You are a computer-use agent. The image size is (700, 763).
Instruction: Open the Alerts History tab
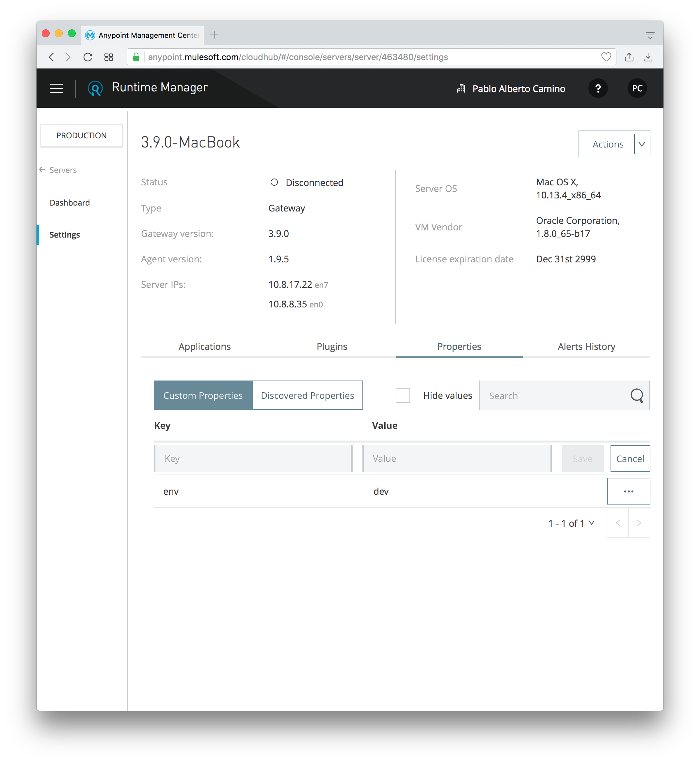click(586, 347)
